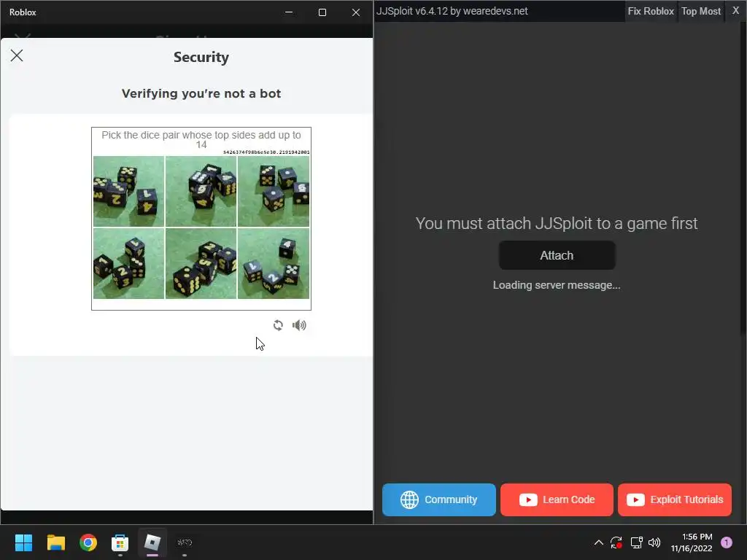Switch to the JJSploit taskbar icon
The height and width of the screenshot is (560, 747).
click(185, 542)
